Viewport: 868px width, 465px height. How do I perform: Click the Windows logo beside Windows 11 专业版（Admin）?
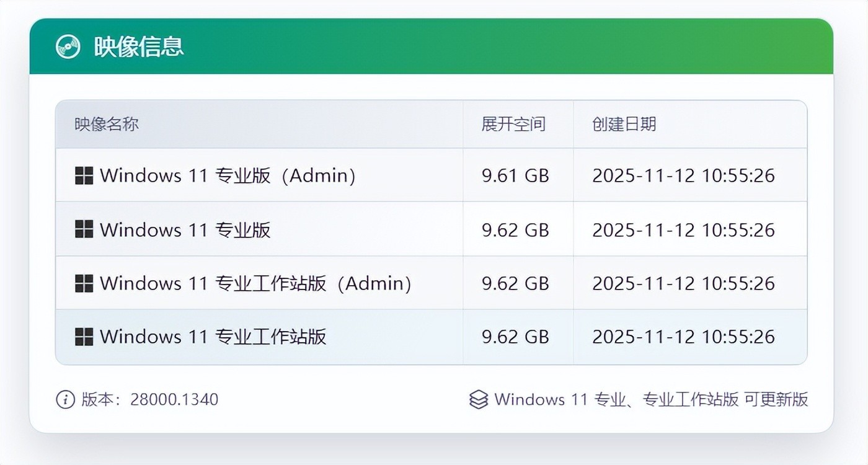pyautogui.click(x=83, y=175)
